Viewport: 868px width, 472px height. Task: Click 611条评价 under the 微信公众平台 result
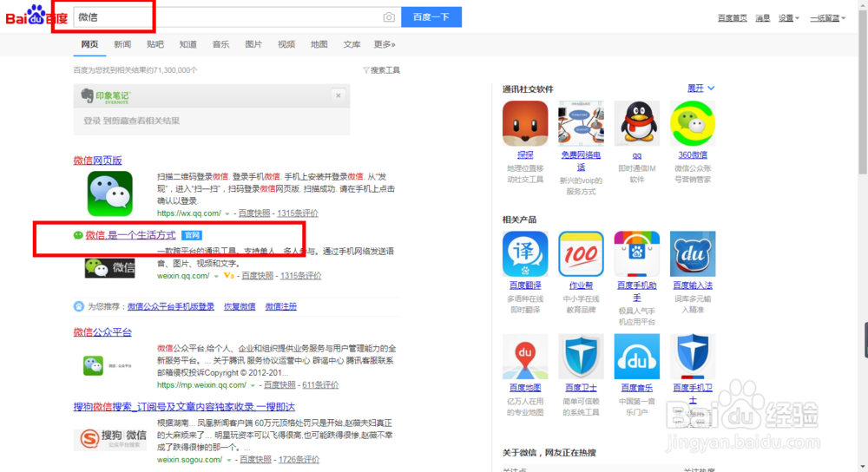(320, 385)
